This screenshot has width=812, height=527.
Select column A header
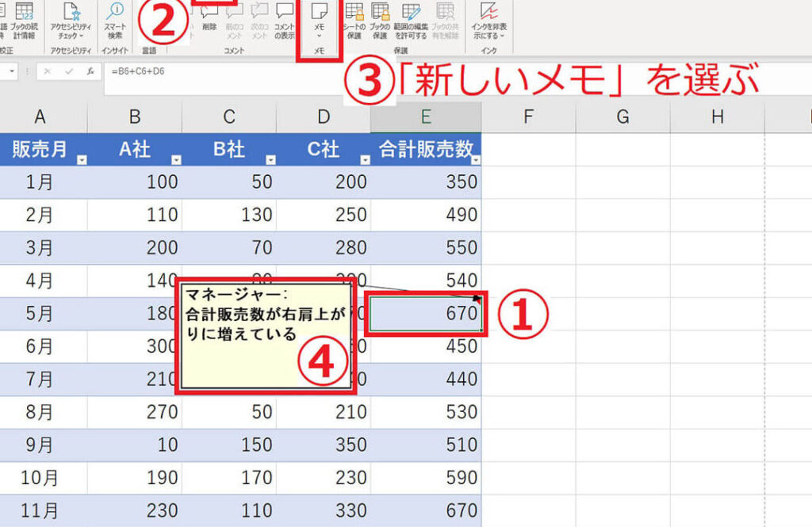pyautogui.click(x=40, y=117)
